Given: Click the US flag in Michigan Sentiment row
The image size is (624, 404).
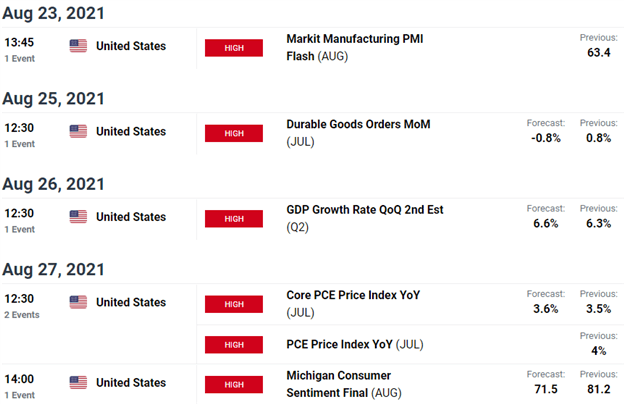Looking at the screenshot, I should [78, 383].
